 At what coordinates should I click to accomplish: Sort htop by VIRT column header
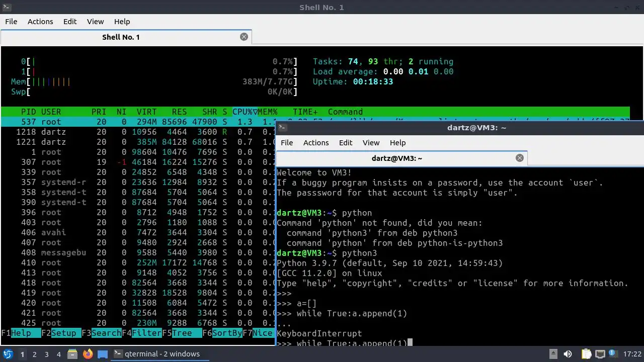(x=146, y=112)
